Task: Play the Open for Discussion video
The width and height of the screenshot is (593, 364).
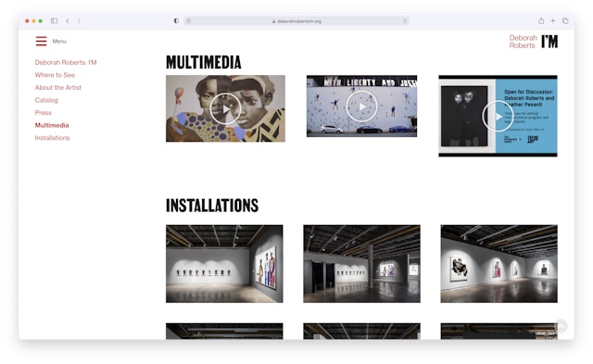Action: click(x=498, y=117)
